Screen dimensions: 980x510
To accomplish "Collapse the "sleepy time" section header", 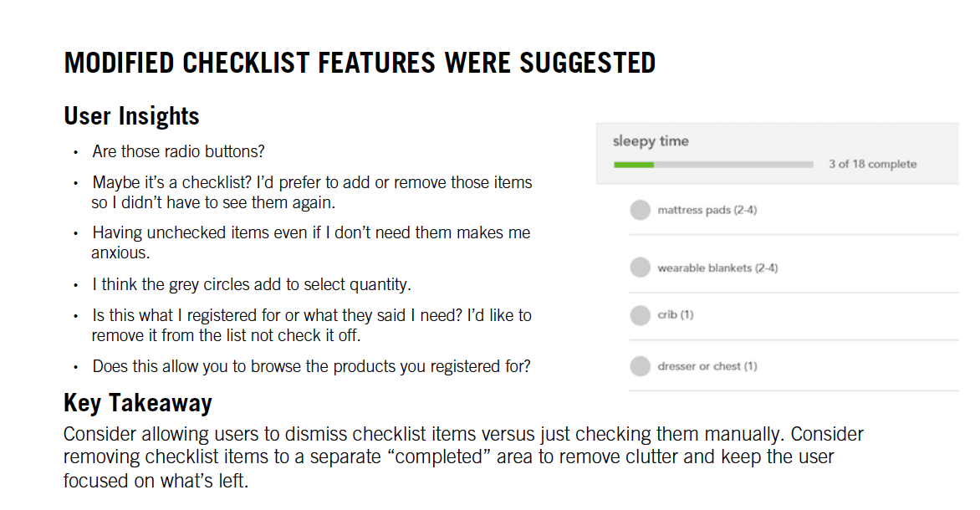I will pos(651,141).
